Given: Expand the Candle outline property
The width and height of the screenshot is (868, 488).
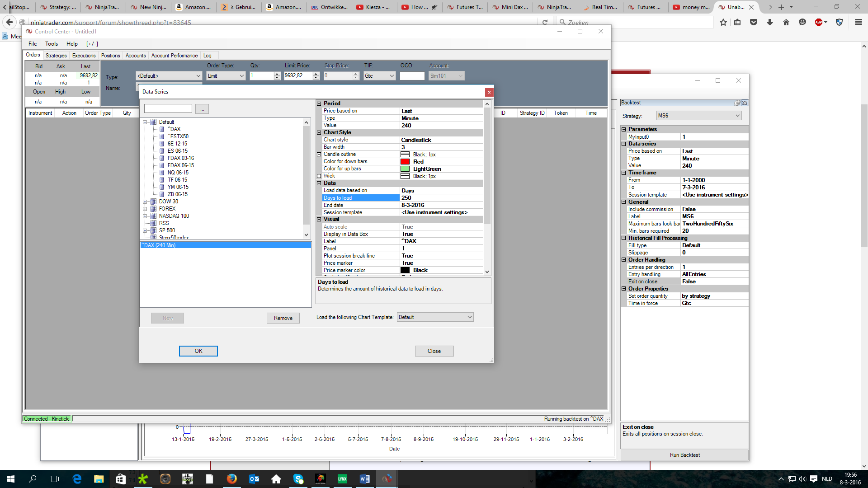Looking at the screenshot, I should pyautogui.click(x=319, y=155).
